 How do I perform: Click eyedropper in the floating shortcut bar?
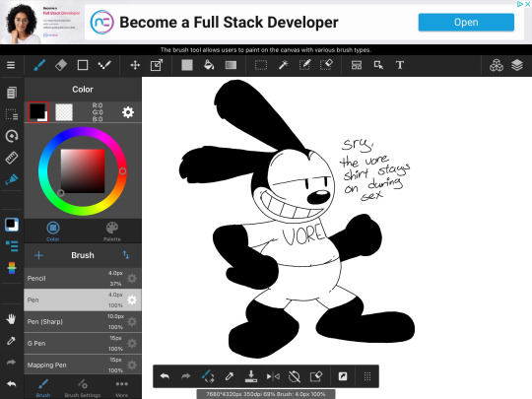click(x=230, y=376)
